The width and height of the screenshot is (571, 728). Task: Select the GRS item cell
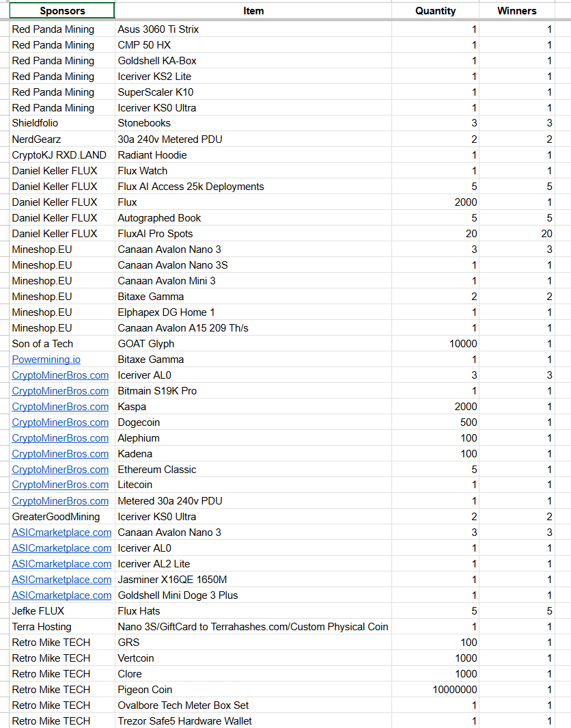[253, 643]
